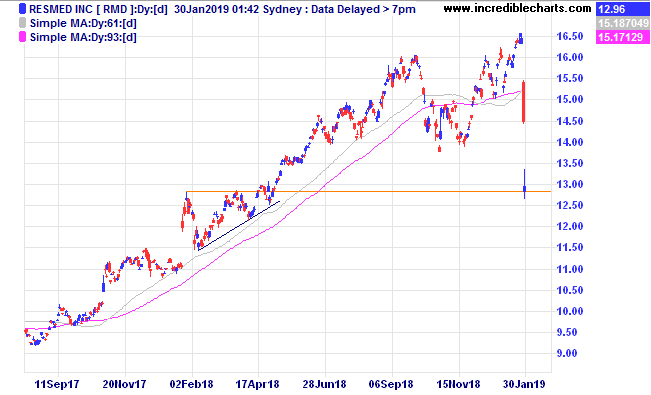This screenshot has height=395, width=651.
Task: Click the 15.00 price axis label
Action: pos(570,99)
